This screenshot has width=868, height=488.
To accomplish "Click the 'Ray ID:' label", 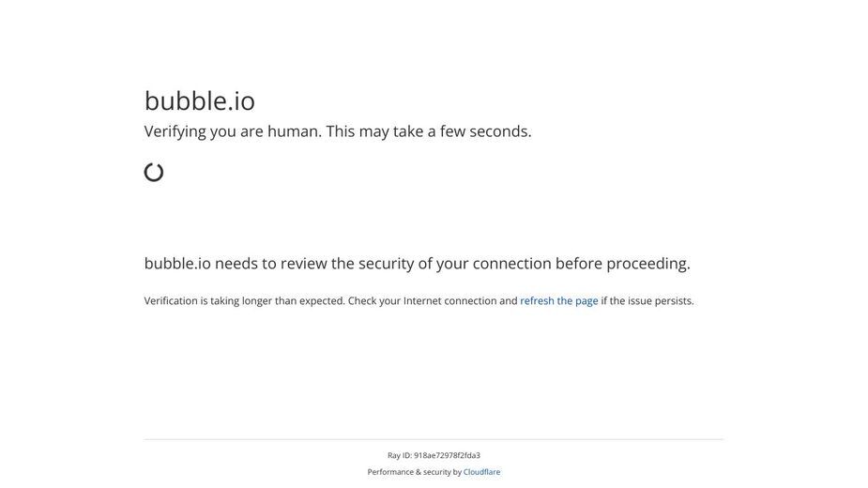I will pos(400,455).
